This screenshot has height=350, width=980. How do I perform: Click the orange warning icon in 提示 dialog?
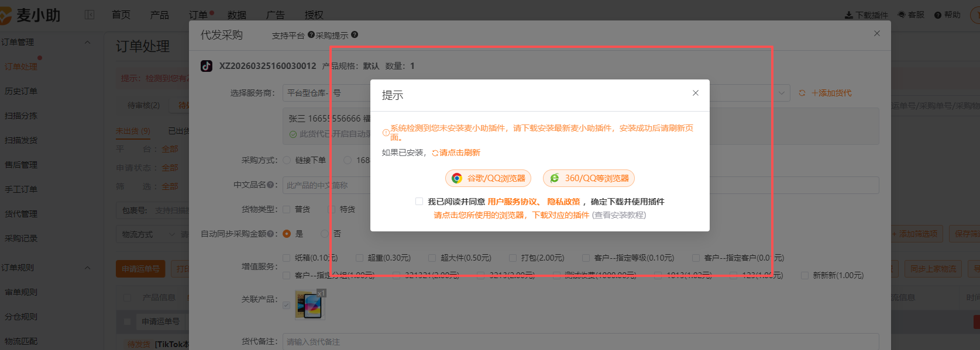(x=386, y=133)
